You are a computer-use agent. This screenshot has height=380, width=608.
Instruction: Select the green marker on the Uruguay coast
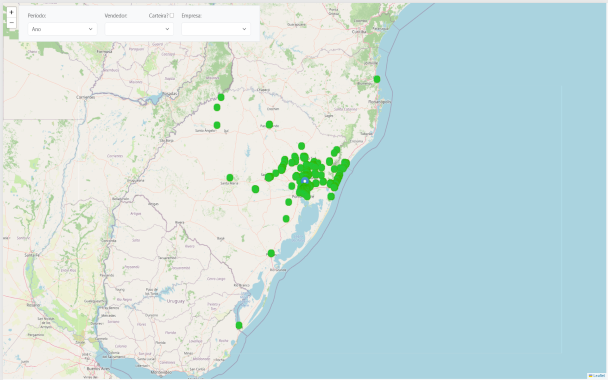pyautogui.click(x=239, y=325)
